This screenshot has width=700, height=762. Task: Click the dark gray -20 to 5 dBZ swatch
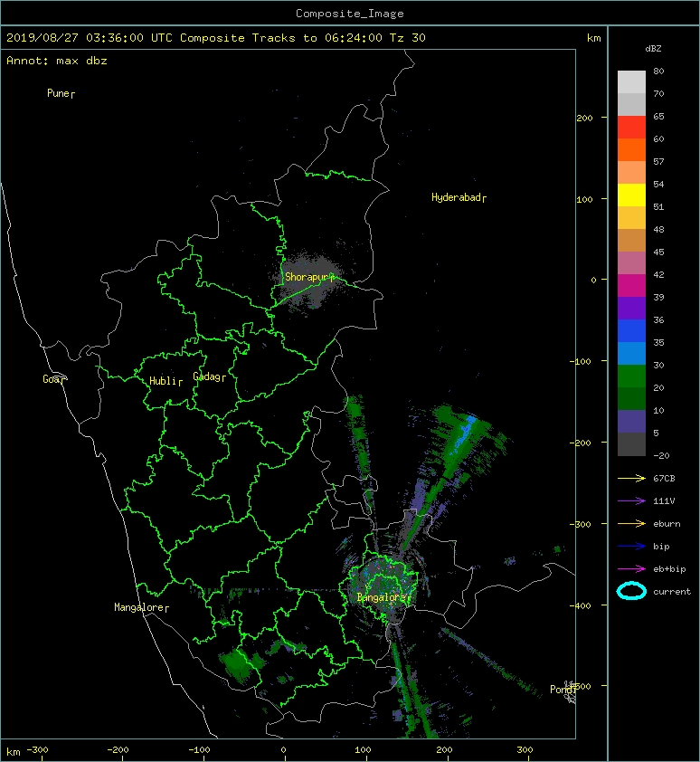(631, 444)
